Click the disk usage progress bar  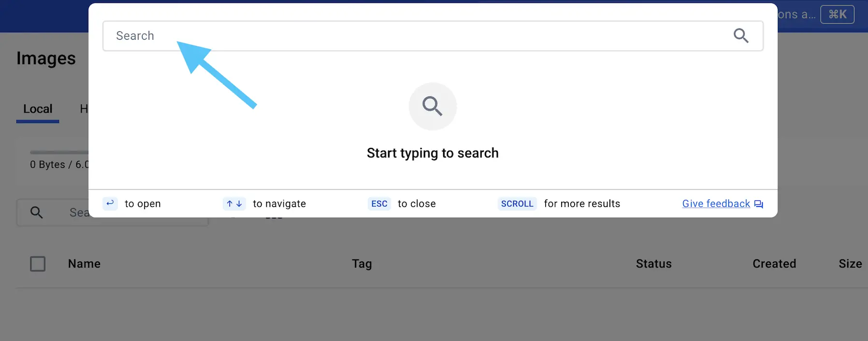(x=58, y=151)
